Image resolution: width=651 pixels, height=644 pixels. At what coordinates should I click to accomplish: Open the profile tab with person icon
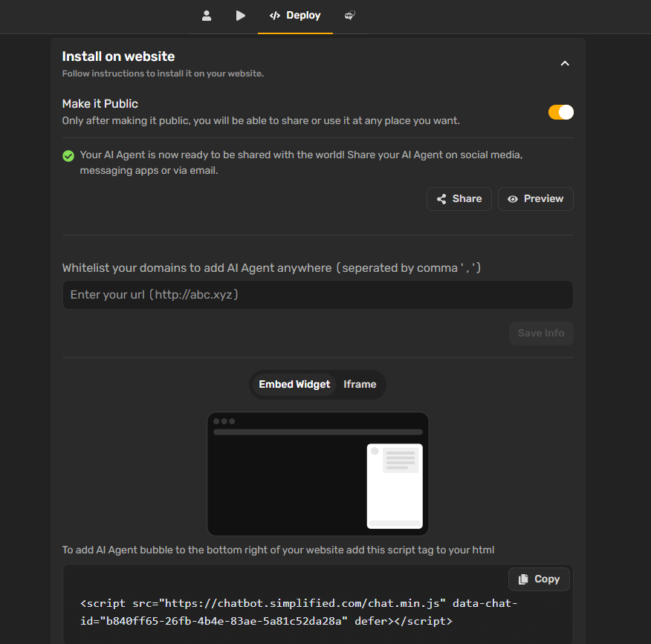click(x=207, y=16)
